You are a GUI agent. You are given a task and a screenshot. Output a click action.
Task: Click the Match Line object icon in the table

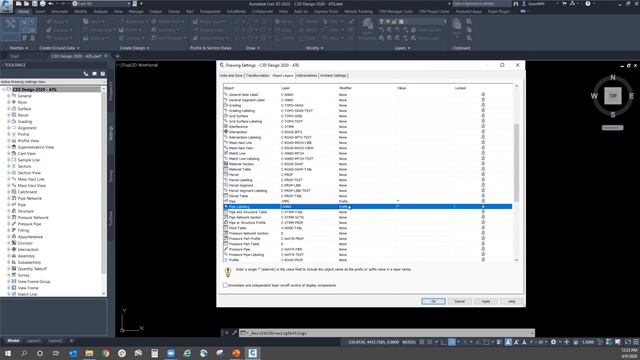point(226,153)
